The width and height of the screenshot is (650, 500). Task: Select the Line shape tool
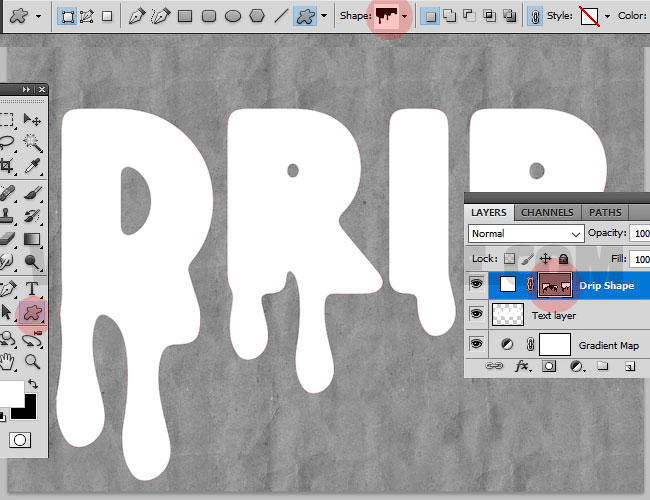[x=281, y=16]
